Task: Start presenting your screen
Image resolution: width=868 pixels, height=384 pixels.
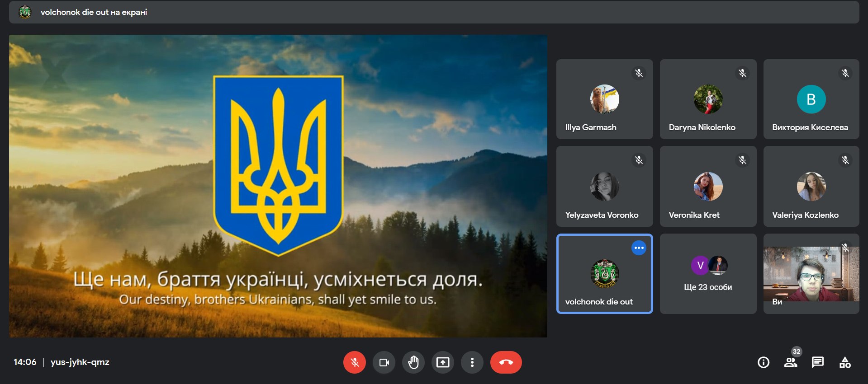Action: tap(443, 362)
